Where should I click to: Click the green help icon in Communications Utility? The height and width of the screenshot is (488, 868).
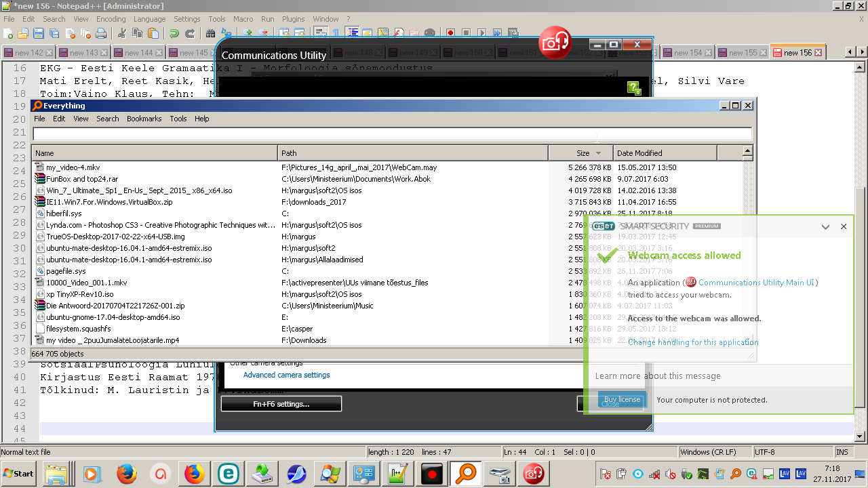tap(634, 87)
